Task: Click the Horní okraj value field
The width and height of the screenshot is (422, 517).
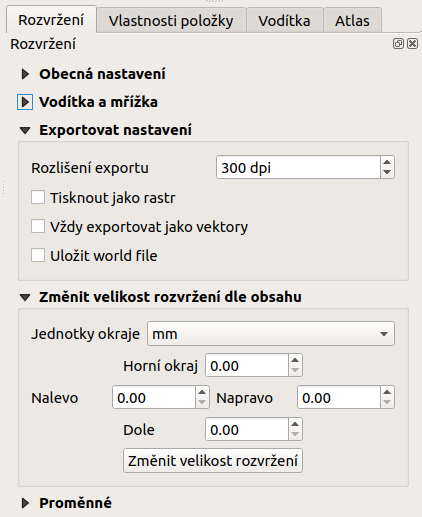Action: pos(247,365)
